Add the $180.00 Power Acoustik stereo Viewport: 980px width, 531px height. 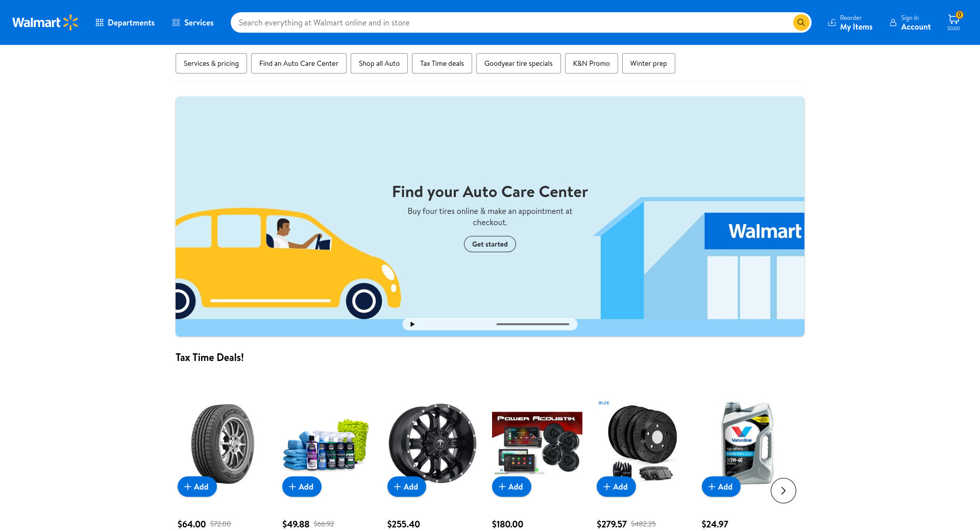click(511, 487)
